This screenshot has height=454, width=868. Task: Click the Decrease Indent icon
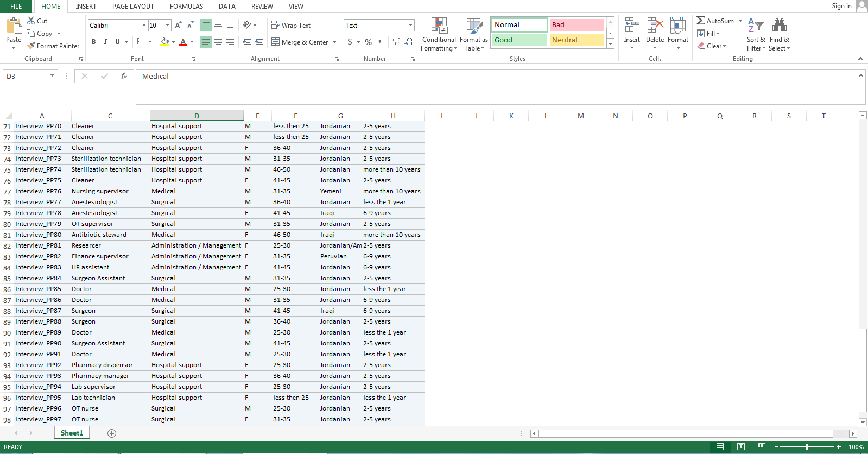[x=247, y=42]
